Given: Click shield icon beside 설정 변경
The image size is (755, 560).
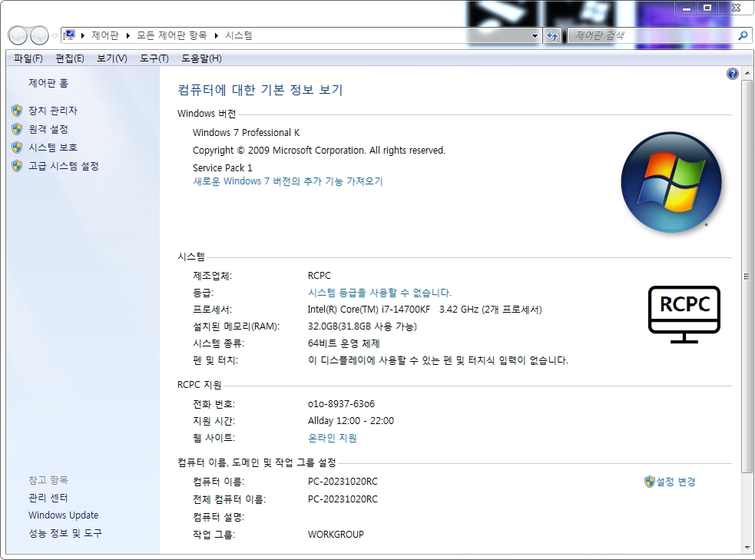Looking at the screenshot, I should click(x=650, y=482).
